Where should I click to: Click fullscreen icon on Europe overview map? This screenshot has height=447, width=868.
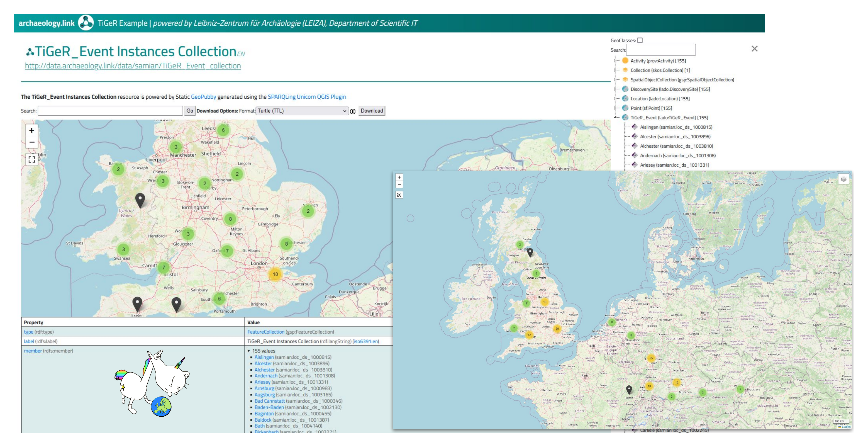(x=399, y=195)
